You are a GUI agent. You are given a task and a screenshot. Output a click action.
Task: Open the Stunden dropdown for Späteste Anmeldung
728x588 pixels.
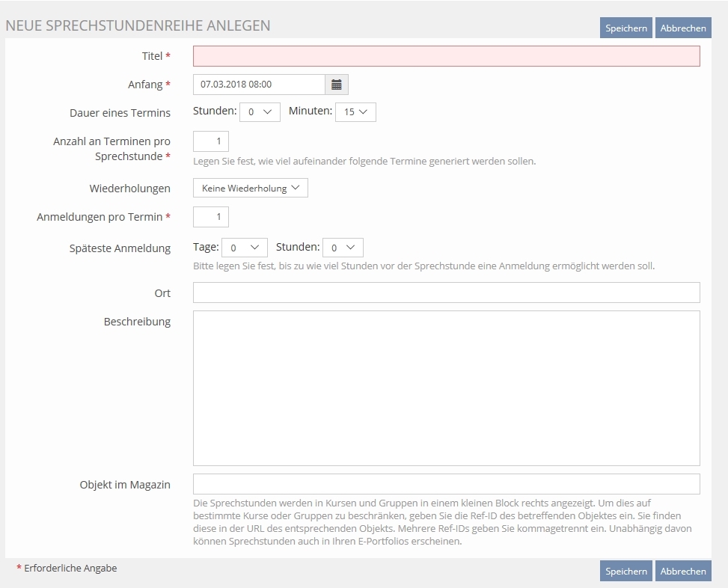click(343, 248)
